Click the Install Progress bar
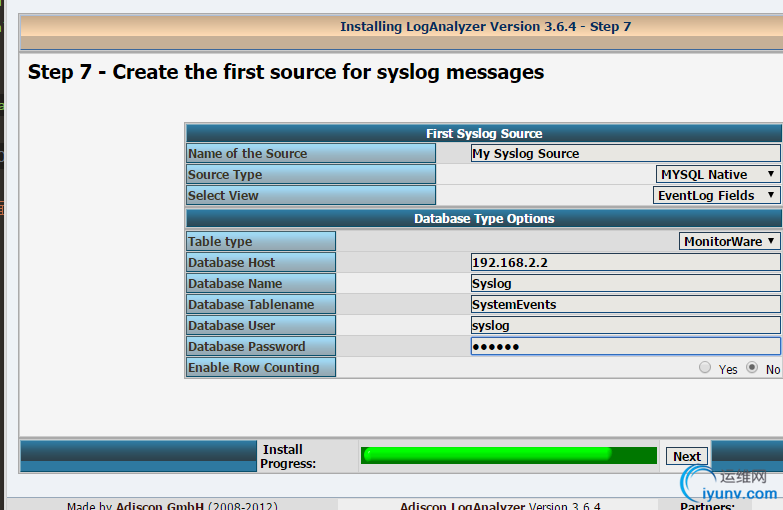This screenshot has width=783, height=510. (x=508, y=456)
